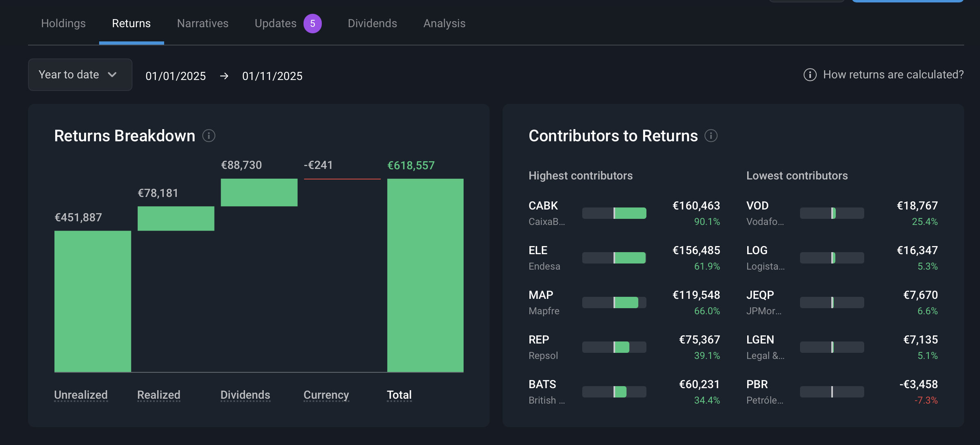Open the Year to date dropdown
The height and width of the screenshot is (445, 980).
(x=80, y=75)
